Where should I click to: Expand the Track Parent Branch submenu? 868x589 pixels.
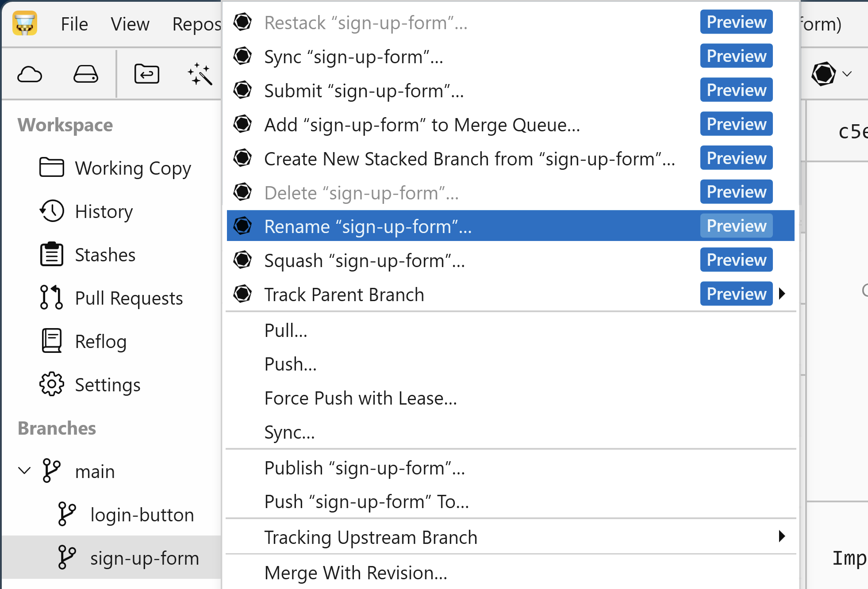(x=783, y=294)
